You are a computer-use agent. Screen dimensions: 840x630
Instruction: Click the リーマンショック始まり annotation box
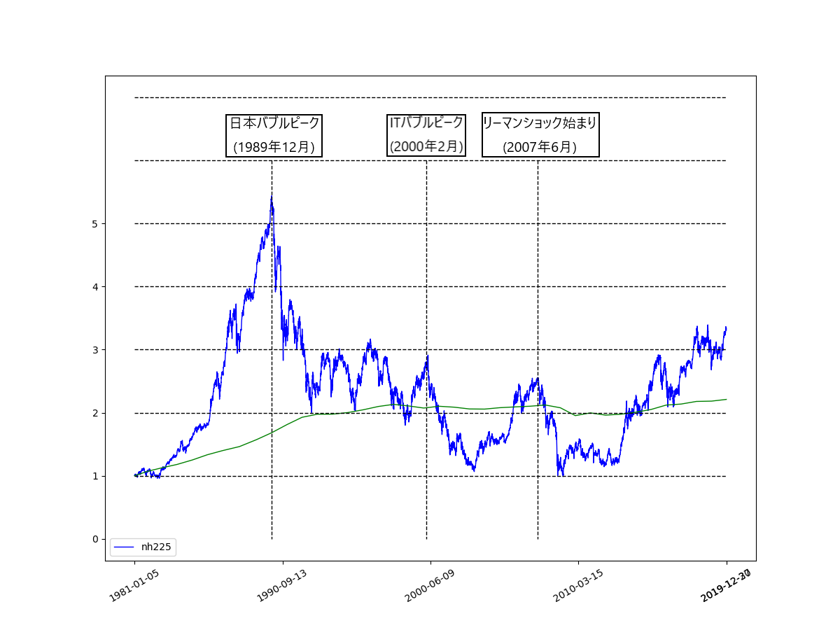pyautogui.click(x=540, y=135)
